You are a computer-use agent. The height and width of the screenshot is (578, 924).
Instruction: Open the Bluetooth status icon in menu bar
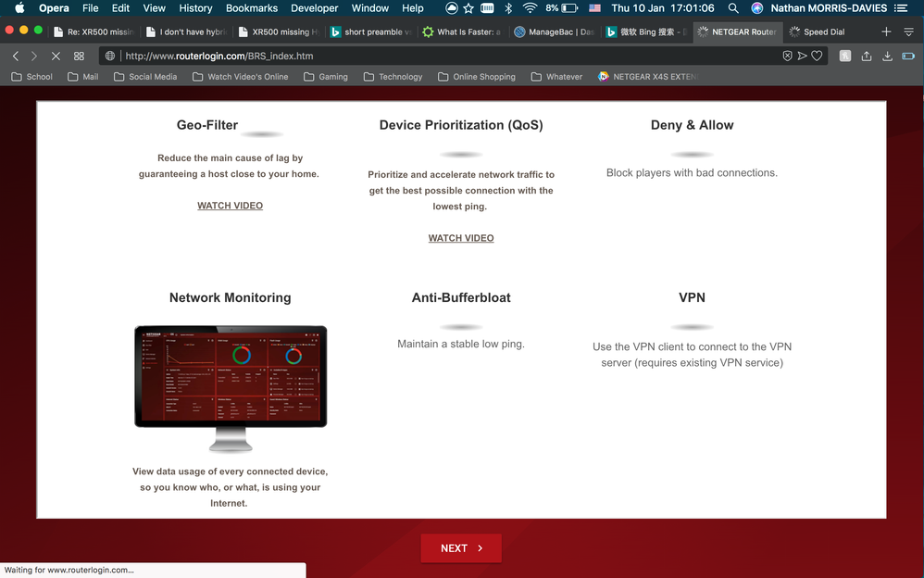508,7
